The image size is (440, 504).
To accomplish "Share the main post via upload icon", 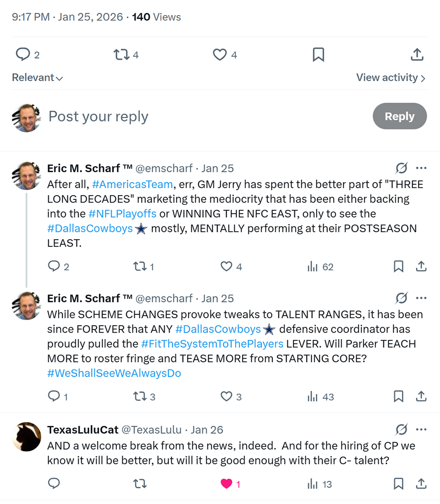I will [x=416, y=55].
